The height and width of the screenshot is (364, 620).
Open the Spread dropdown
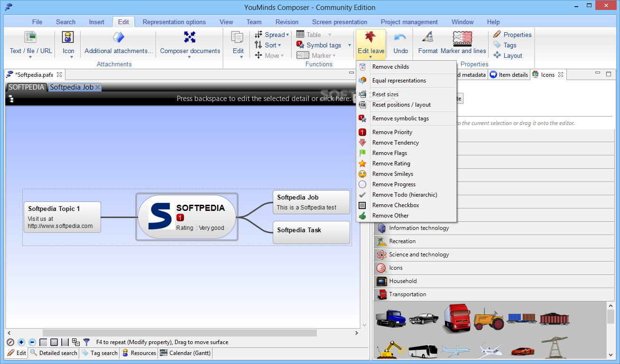pyautogui.click(x=272, y=35)
